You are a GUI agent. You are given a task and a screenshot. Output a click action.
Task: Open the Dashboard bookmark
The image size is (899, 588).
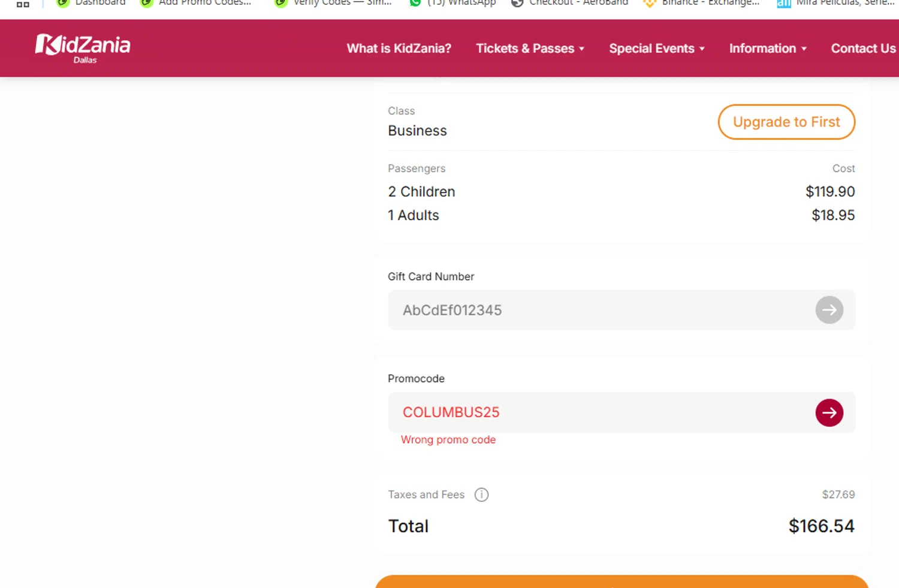[x=91, y=3]
